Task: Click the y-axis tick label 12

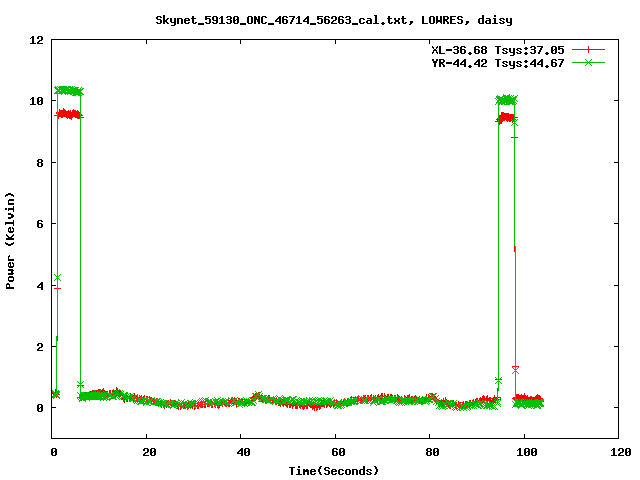Action: [x=36, y=40]
